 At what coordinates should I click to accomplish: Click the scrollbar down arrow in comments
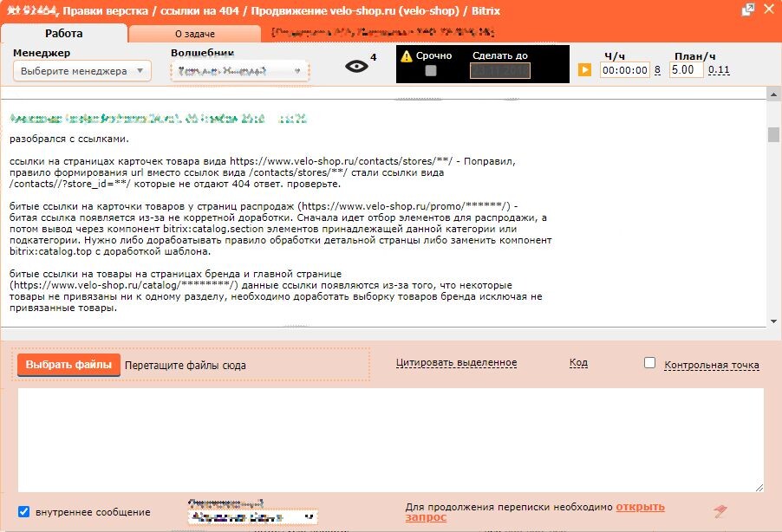click(773, 321)
